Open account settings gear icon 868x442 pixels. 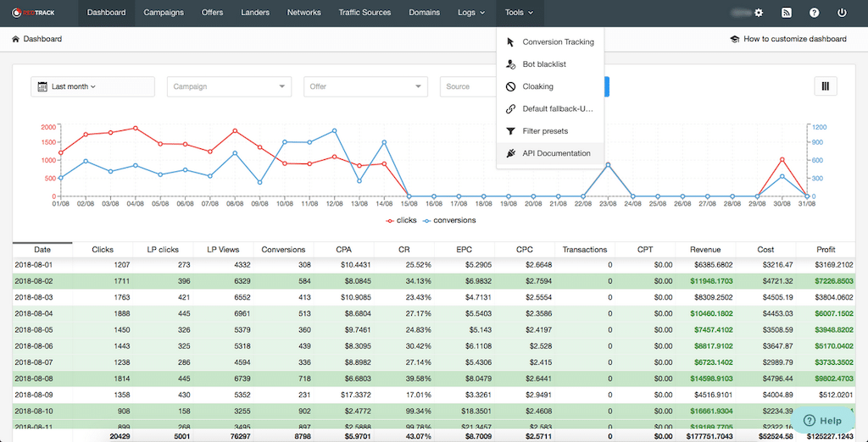pyautogui.click(x=759, y=13)
